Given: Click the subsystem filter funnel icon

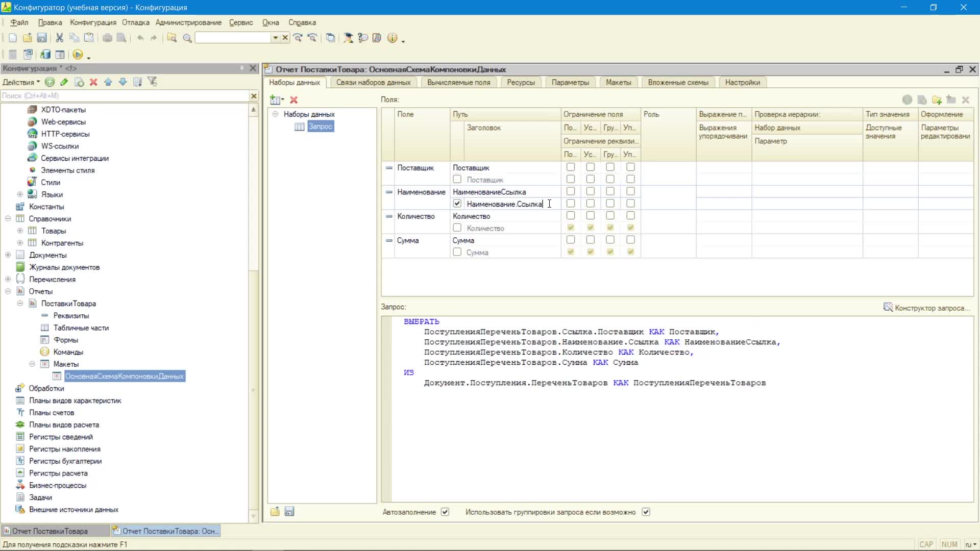Looking at the screenshot, I should tap(152, 82).
